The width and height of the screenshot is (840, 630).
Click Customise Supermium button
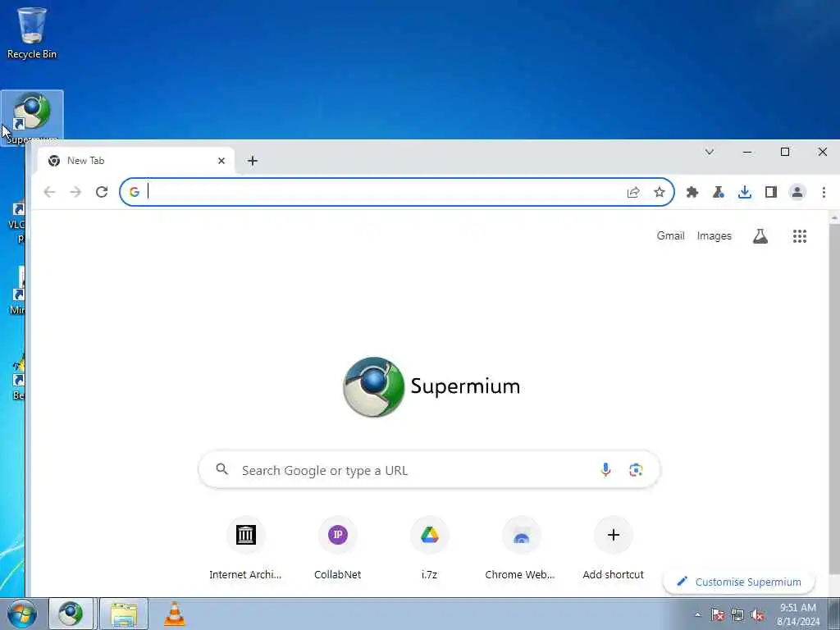tap(739, 582)
